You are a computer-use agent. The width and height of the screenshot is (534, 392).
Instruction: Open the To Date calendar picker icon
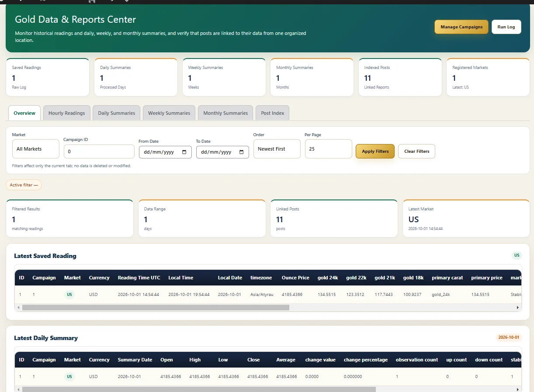[x=242, y=152]
